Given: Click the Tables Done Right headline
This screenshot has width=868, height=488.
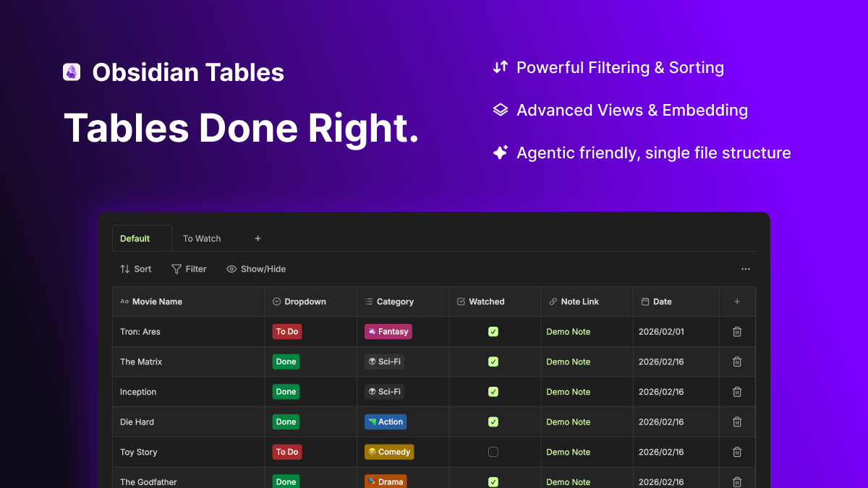Looking at the screenshot, I should click(x=242, y=128).
